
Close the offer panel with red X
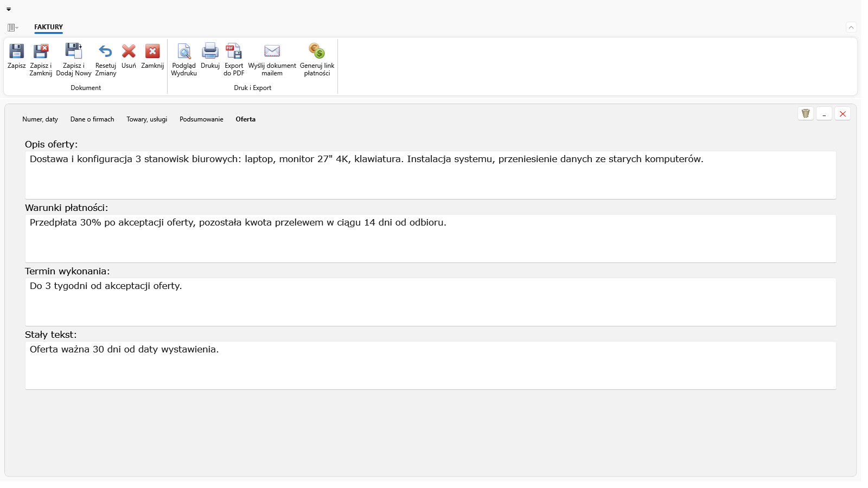coord(843,113)
